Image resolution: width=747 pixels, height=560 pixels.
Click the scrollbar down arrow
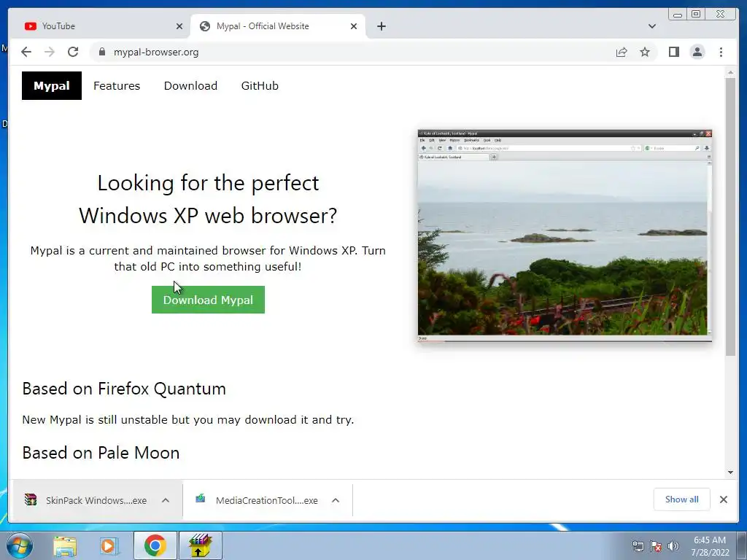click(x=730, y=472)
